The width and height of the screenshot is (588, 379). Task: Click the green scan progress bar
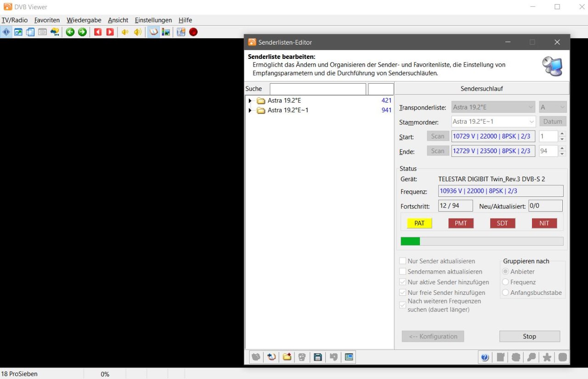click(x=482, y=241)
